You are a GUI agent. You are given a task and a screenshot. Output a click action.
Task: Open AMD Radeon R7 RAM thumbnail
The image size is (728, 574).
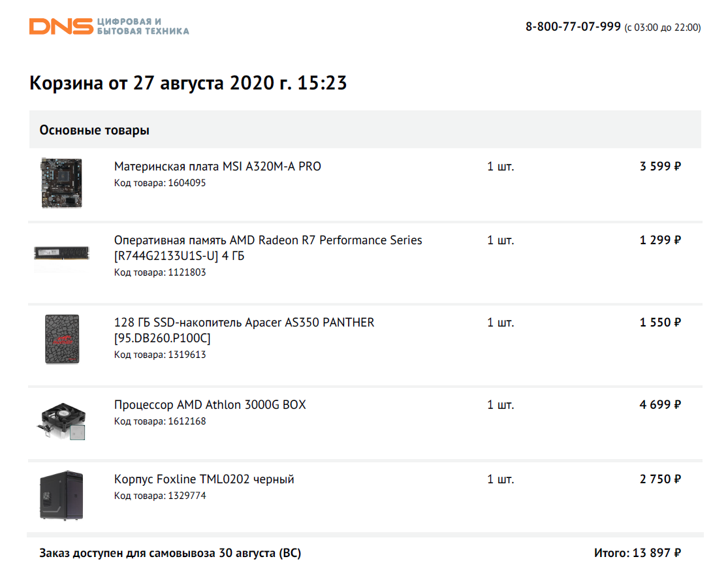(x=61, y=253)
